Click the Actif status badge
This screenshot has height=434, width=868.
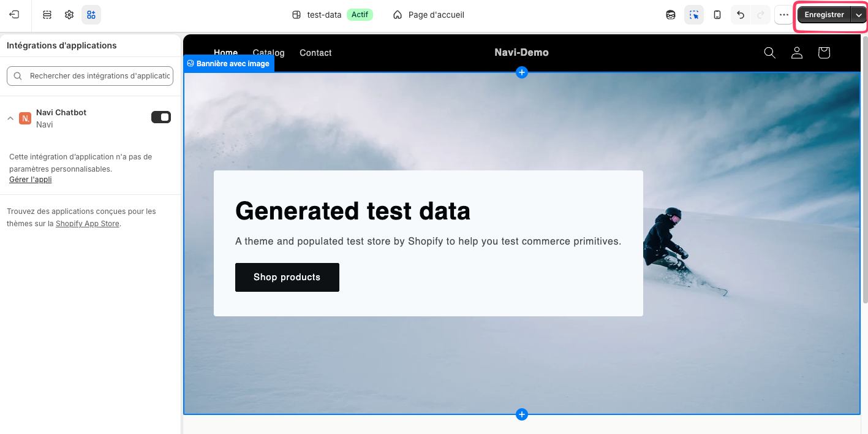[360, 14]
